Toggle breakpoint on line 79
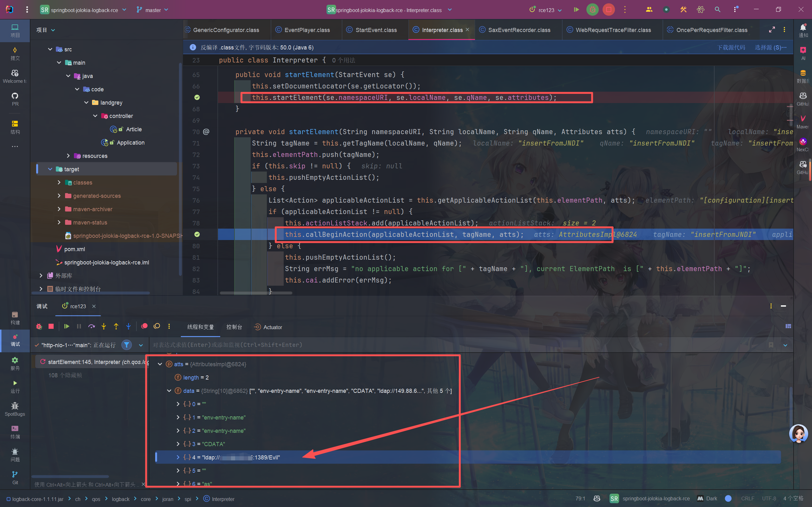The height and width of the screenshot is (507, 812). coord(197,234)
